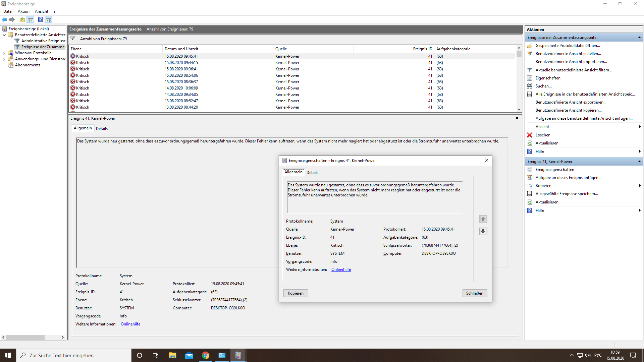Click the filter funnel icon above event list

72,39
